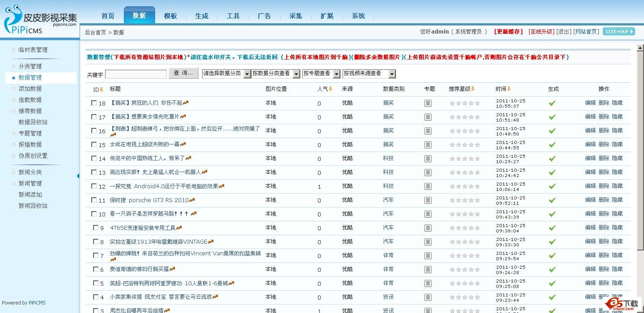
Task: Tick the checkbox for row ID 14
Action: pyautogui.click(x=94, y=158)
